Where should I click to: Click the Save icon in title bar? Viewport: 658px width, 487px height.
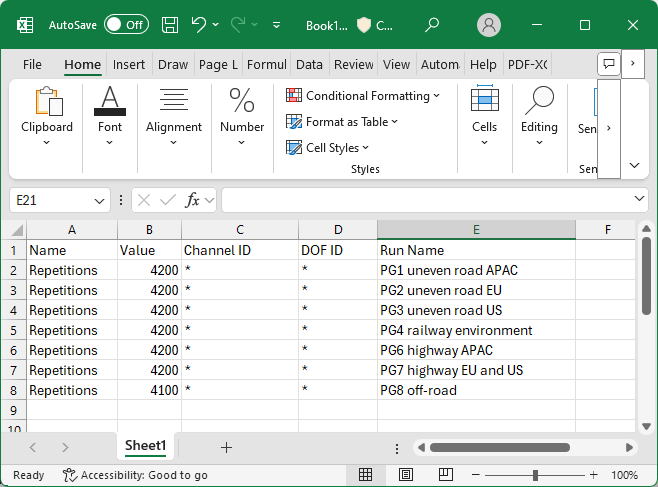pyautogui.click(x=170, y=24)
